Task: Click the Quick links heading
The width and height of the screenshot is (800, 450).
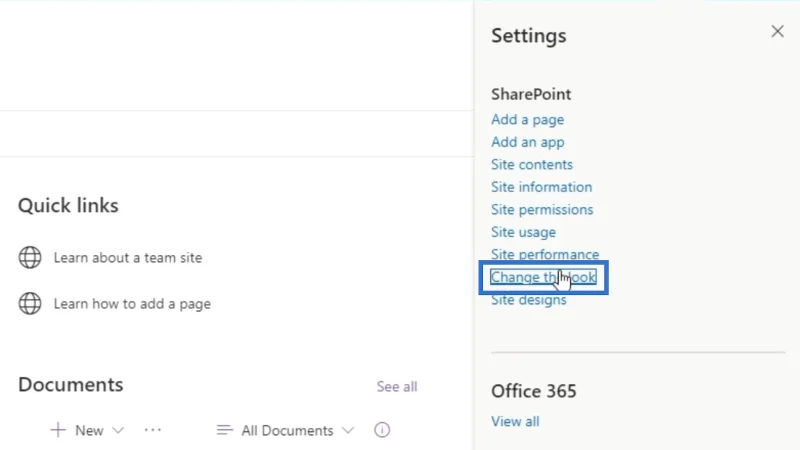Action: pyautogui.click(x=68, y=206)
